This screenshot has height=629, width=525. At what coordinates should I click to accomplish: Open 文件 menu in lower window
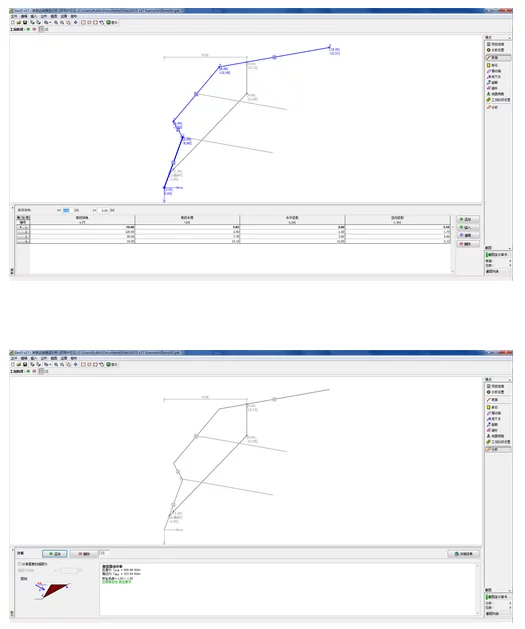tap(14, 358)
